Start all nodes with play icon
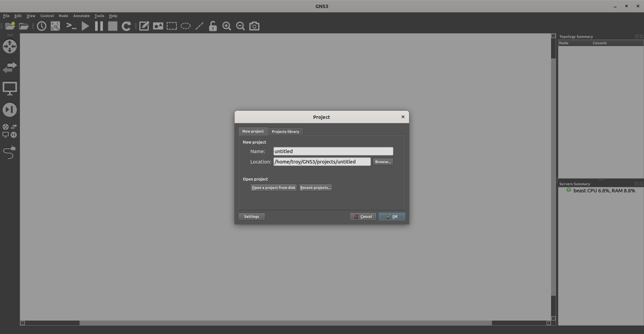 (85, 26)
